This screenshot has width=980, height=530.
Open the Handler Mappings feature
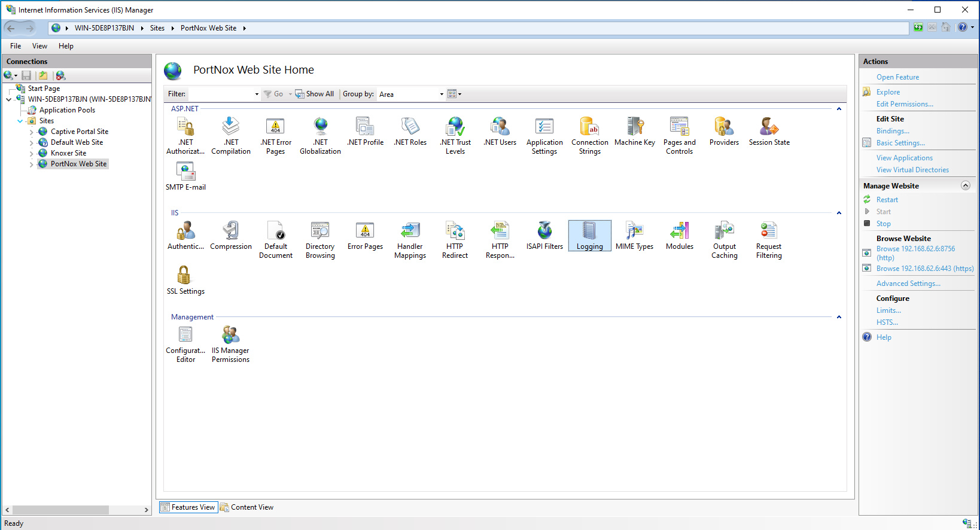[410, 240]
